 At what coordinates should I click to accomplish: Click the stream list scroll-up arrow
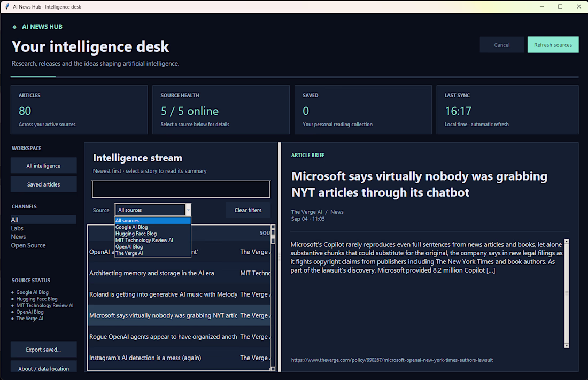(273, 227)
